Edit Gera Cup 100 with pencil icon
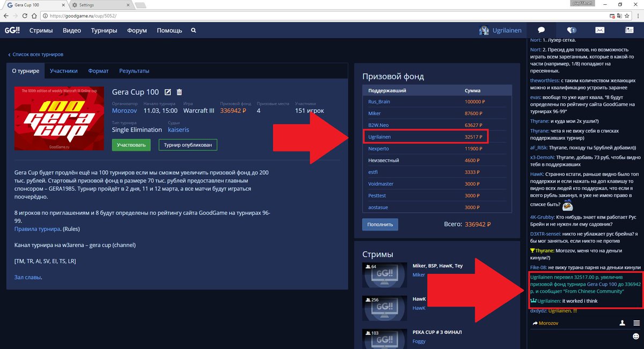Image resolution: width=644 pixels, height=349 pixels. pyautogui.click(x=167, y=92)
